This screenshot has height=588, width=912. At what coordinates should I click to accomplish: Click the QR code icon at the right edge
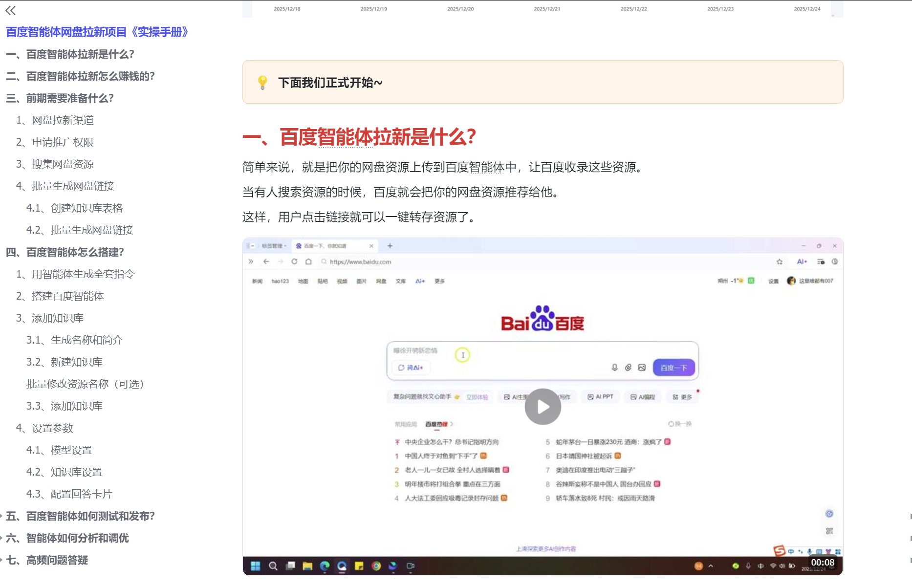point(829,530)
